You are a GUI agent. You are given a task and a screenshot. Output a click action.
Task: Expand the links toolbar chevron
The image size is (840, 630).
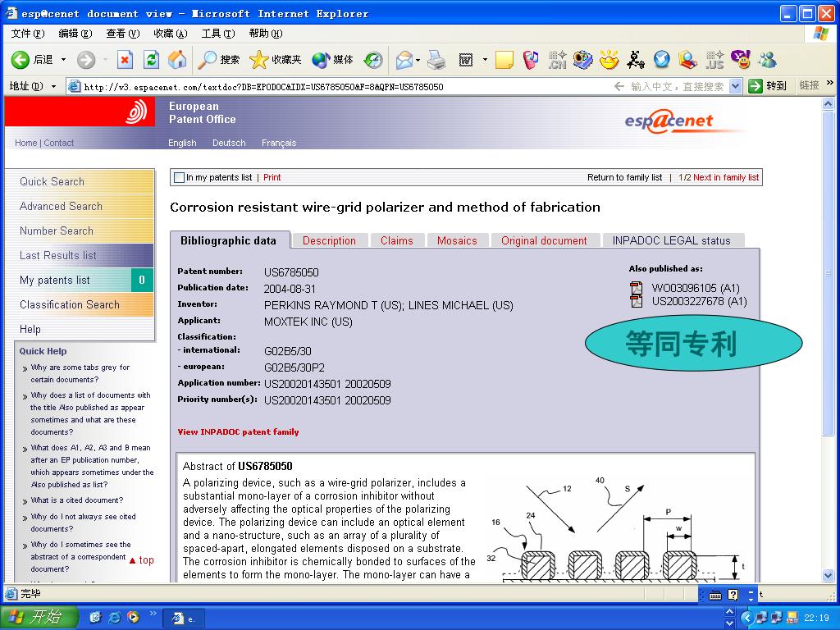point(830,83)
